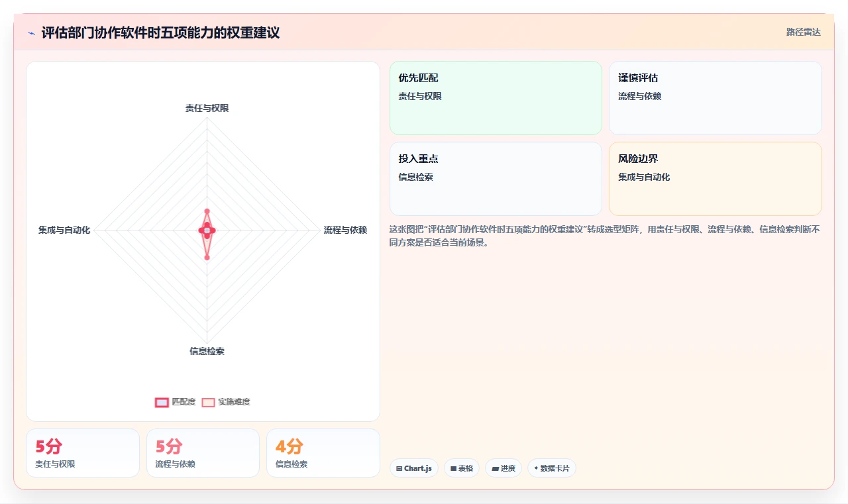Select the 风险边界 card
The width and height of the screenshot is (848, 504).
pyautogui.click(x=715, y=179)
